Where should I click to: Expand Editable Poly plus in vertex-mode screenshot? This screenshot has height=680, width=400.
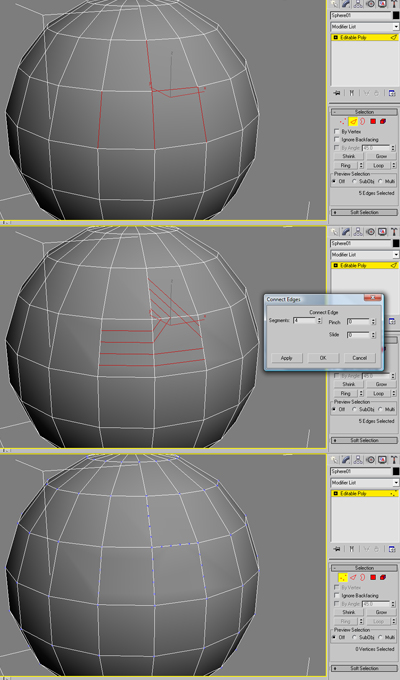click(x=335, y=494)
